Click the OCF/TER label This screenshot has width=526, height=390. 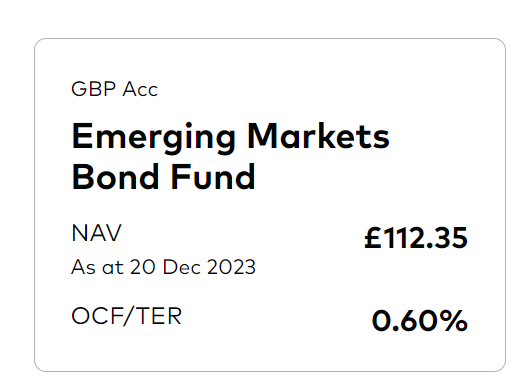[126, 316]
